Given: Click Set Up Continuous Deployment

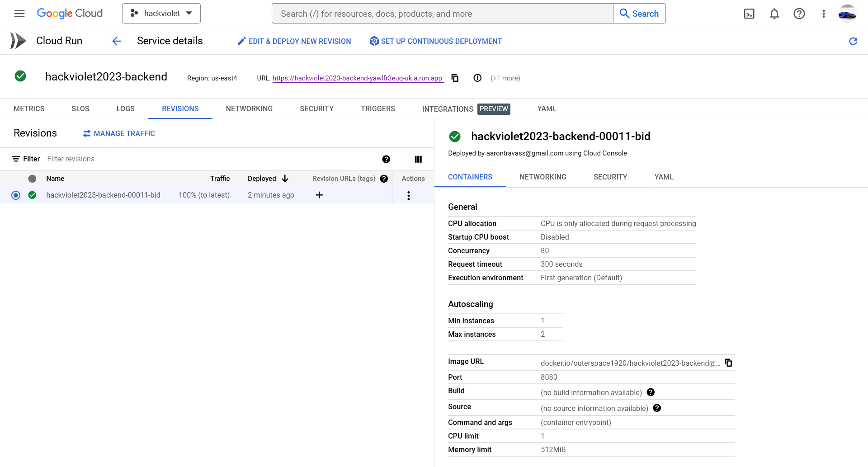Looking at the screenshot, I should coord(436,41).
